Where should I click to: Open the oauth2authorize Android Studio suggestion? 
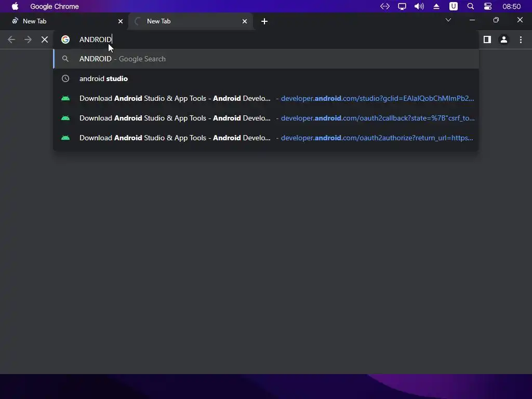click(x=266, y=137)
